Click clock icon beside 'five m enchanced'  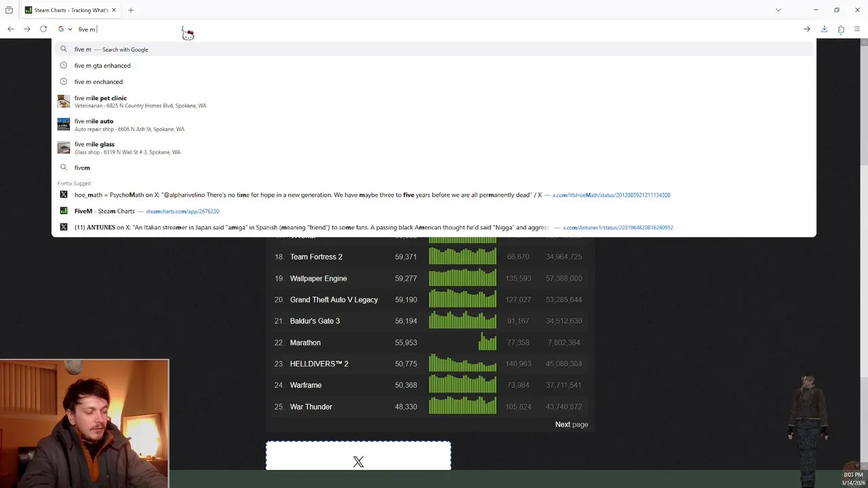[64, 82]
